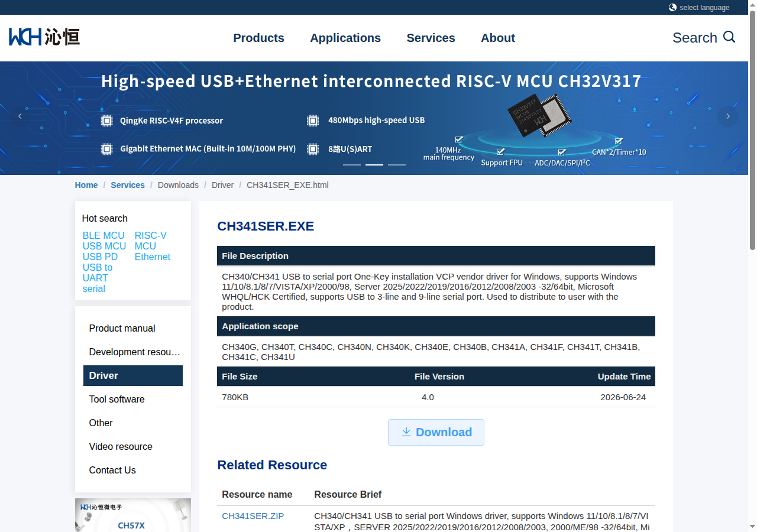Screen dimensions: 757x532
Task: Click the WCH logo
Action: coord(44,37)
